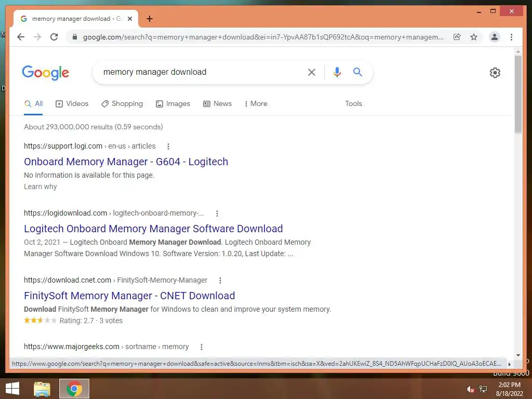Switch to the Videos tab
Screen dimensions: 532x399
[72, 104]
